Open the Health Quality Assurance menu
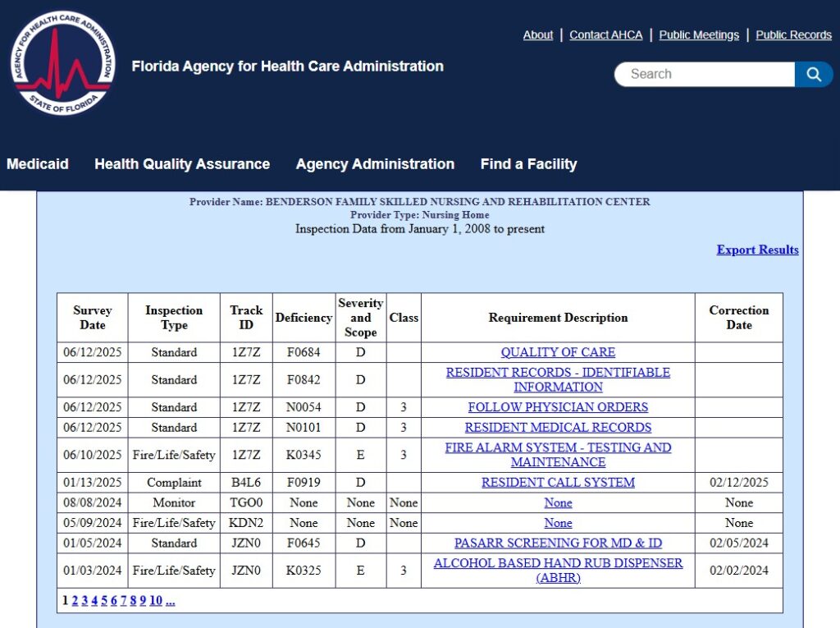Screen dimensions: 840x628 click(181, 164)
